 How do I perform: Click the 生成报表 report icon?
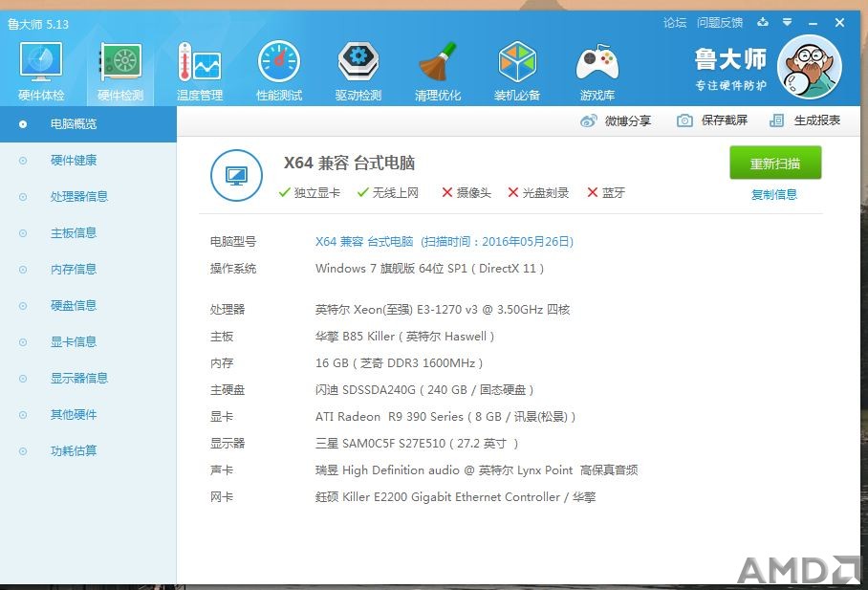tap(776, 120)
